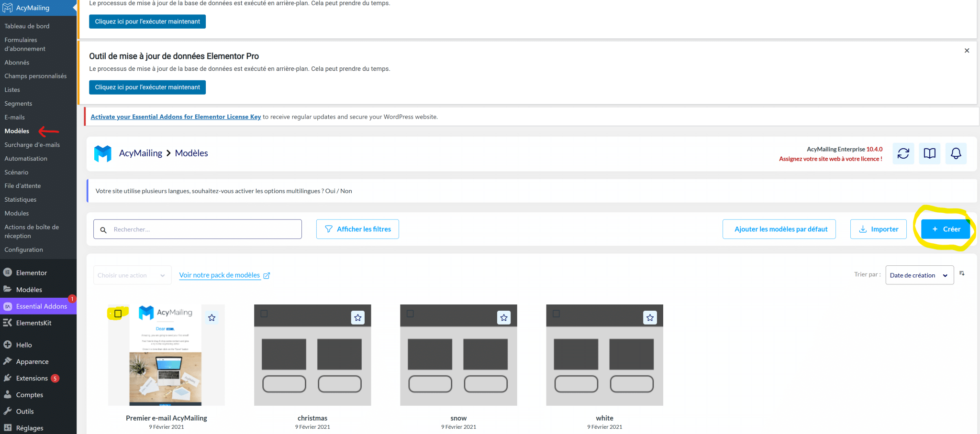Toggle sort order icon next to Date de création
980x434 pixels.
[x=962, y=273]
